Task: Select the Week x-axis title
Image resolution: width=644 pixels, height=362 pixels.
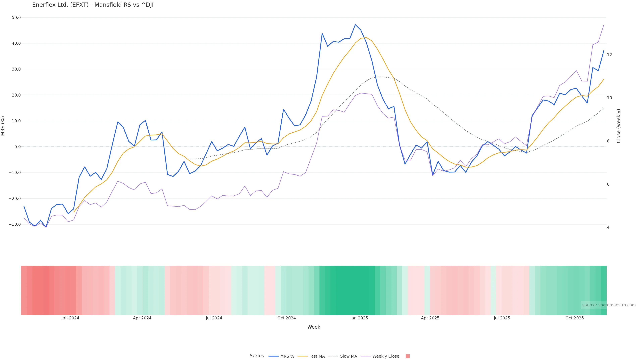Action: click(x=314, y=327)
